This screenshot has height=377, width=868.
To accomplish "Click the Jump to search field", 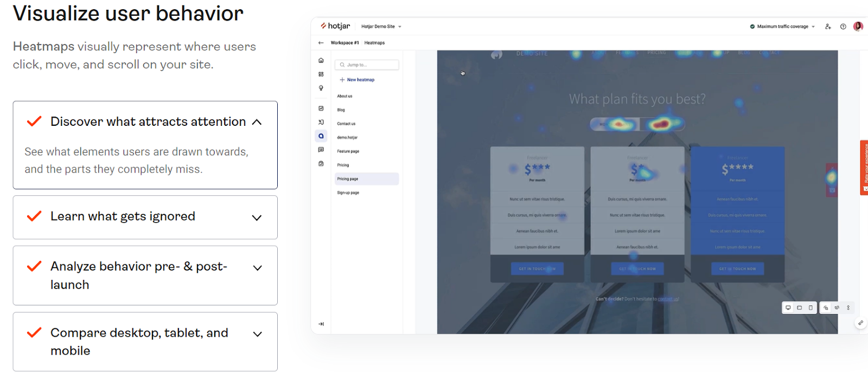I will (367, 65).
